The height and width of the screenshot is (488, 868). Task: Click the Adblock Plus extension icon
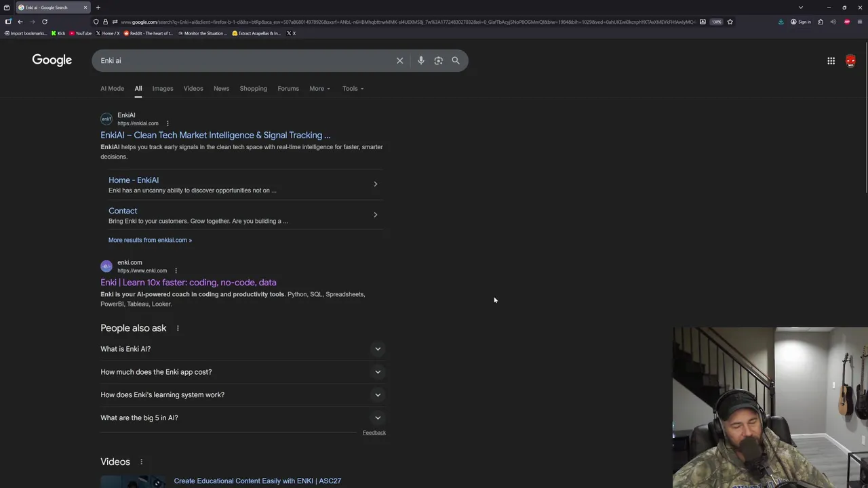[846, 22]
